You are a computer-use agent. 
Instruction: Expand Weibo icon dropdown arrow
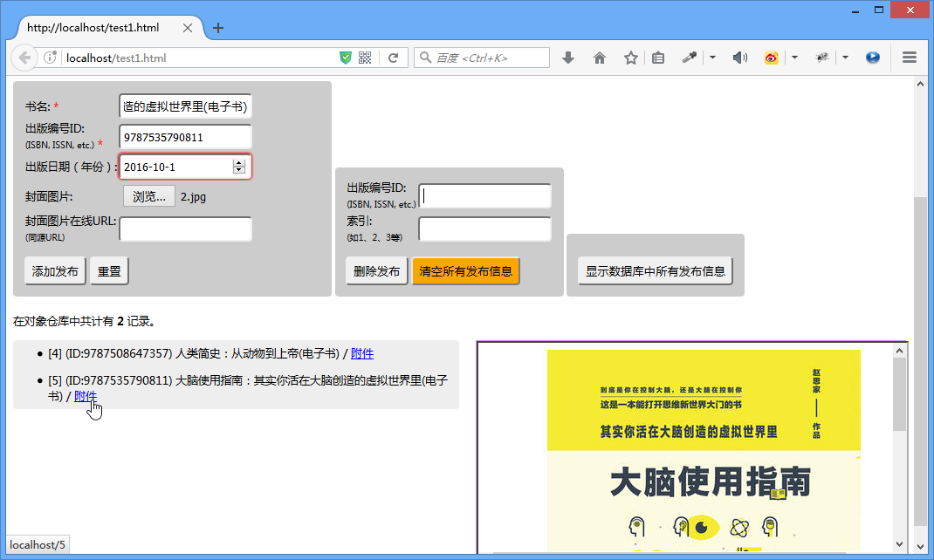click(794, 58)
